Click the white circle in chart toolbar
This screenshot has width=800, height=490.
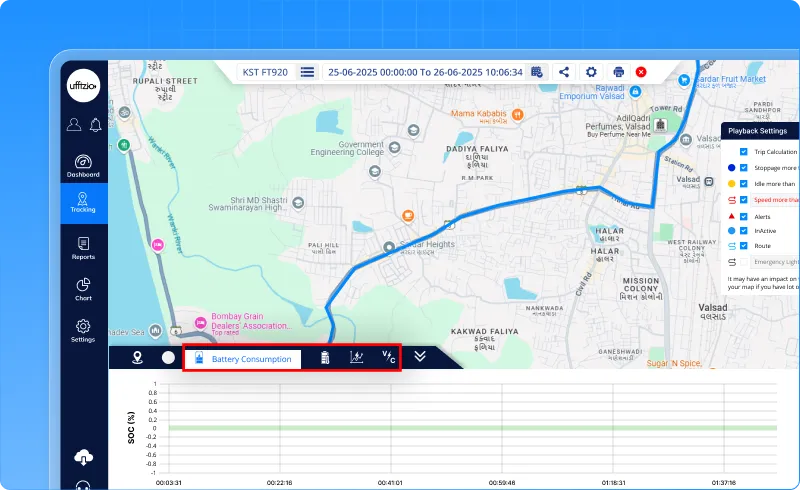[x=168, y=357]
